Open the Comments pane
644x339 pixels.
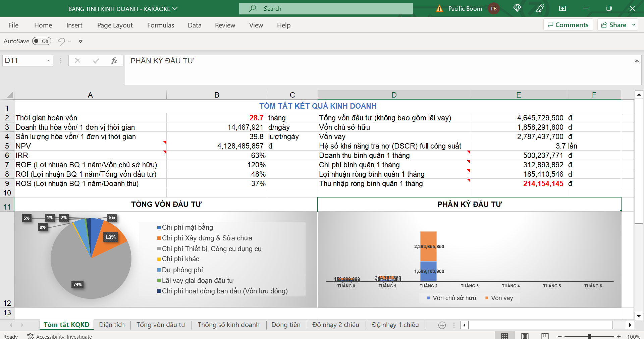[x=568, y=25]
